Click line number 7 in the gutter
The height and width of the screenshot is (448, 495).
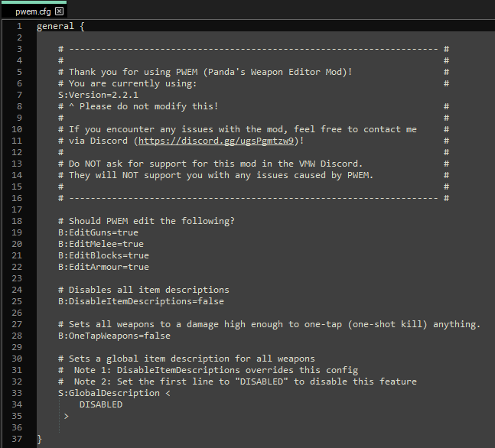click(19, 95)
